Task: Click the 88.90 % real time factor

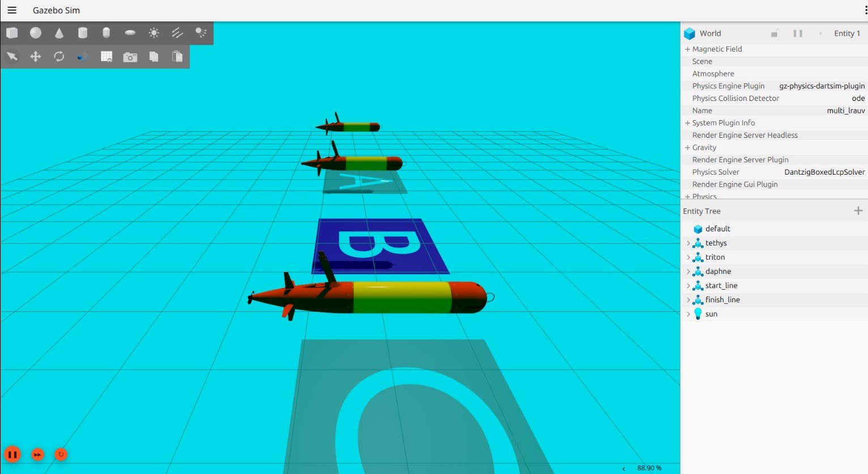Action: click(x=649, y=468)
